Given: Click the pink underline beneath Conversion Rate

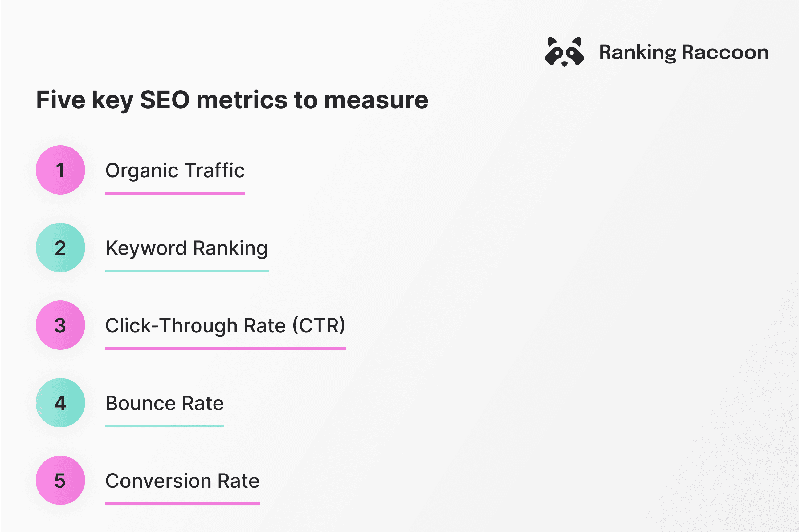Looking at the screenshot, I should coord(182,503).
